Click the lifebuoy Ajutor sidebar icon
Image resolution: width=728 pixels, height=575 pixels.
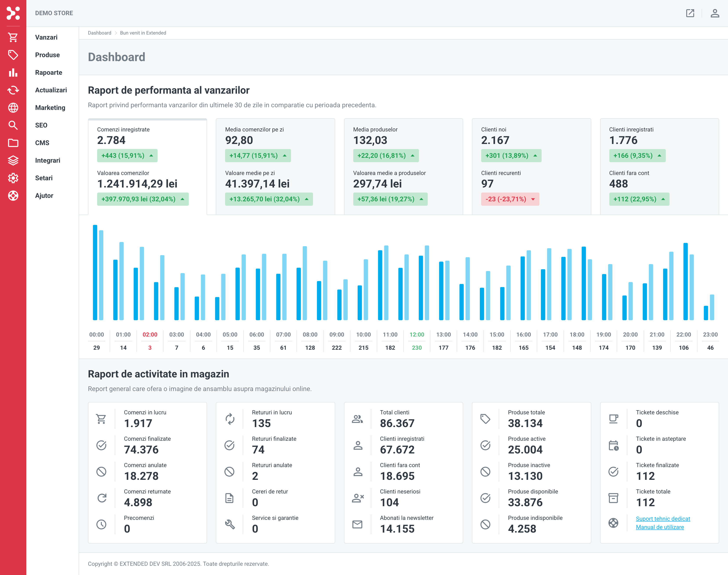(13, 196)
